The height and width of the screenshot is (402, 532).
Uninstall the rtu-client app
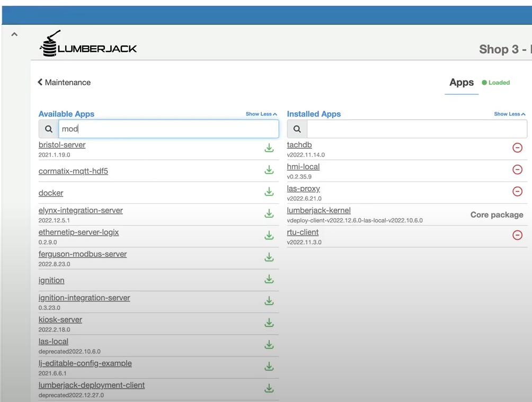(x=517, y=235)
